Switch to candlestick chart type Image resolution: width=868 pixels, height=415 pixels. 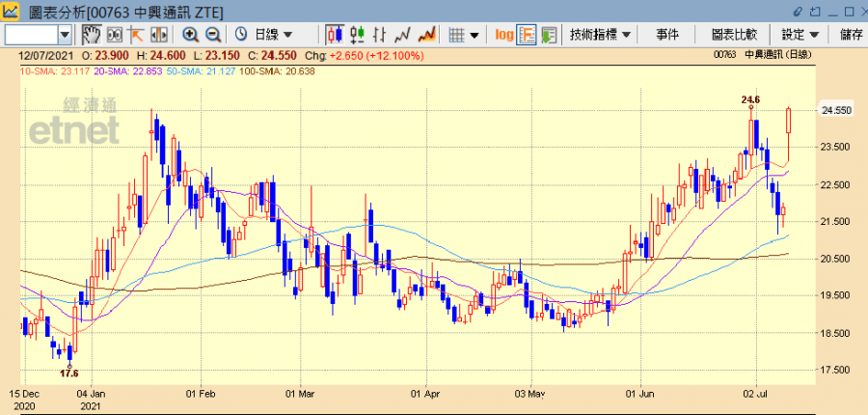pos(335,35)
